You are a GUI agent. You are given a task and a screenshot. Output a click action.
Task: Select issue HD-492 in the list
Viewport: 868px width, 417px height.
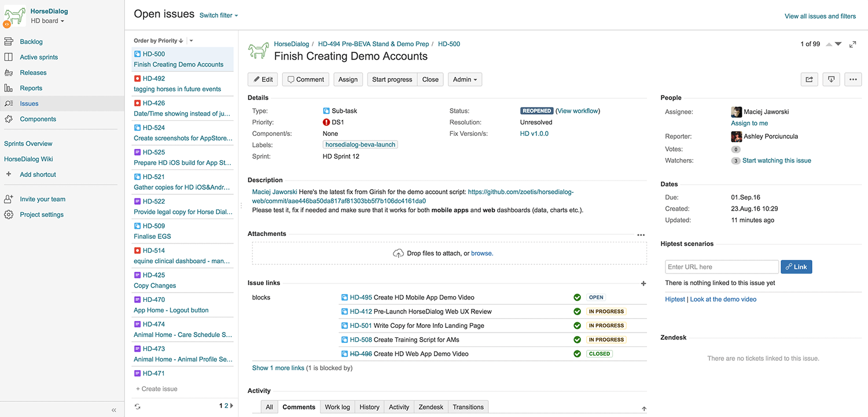(x=182, y=84)
